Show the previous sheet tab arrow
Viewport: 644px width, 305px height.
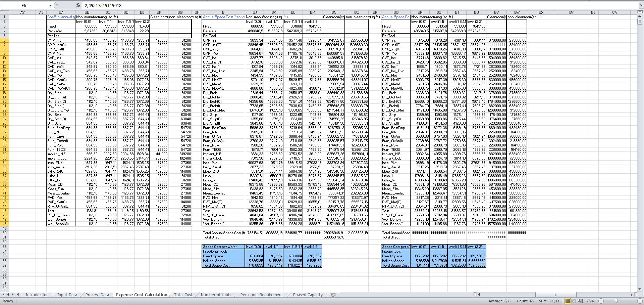point(8,295)
